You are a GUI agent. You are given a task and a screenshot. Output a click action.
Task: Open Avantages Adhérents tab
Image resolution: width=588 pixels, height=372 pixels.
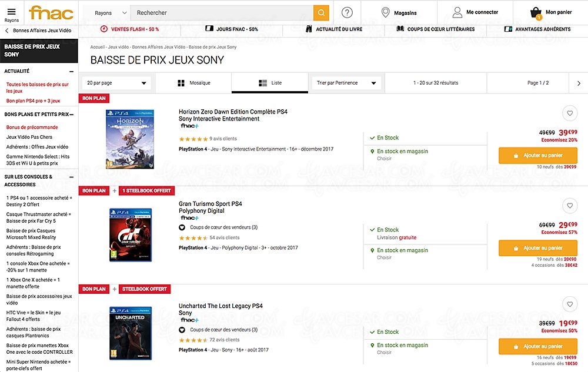[537, 29]
